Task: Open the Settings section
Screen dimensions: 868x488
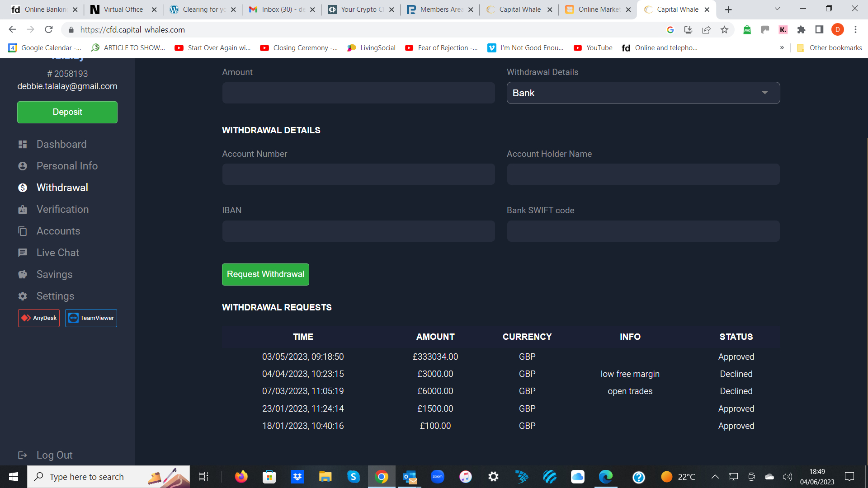Action: 55,296
